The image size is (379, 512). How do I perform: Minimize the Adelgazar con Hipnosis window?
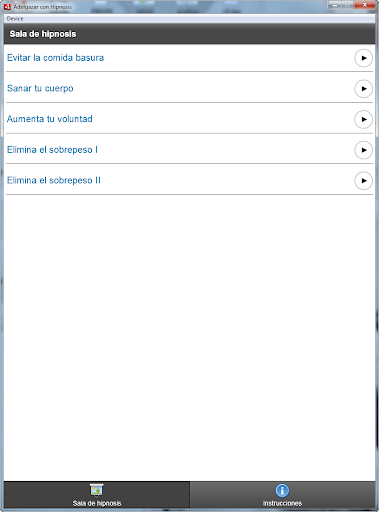pyautogui.click(x=335, y=5)
